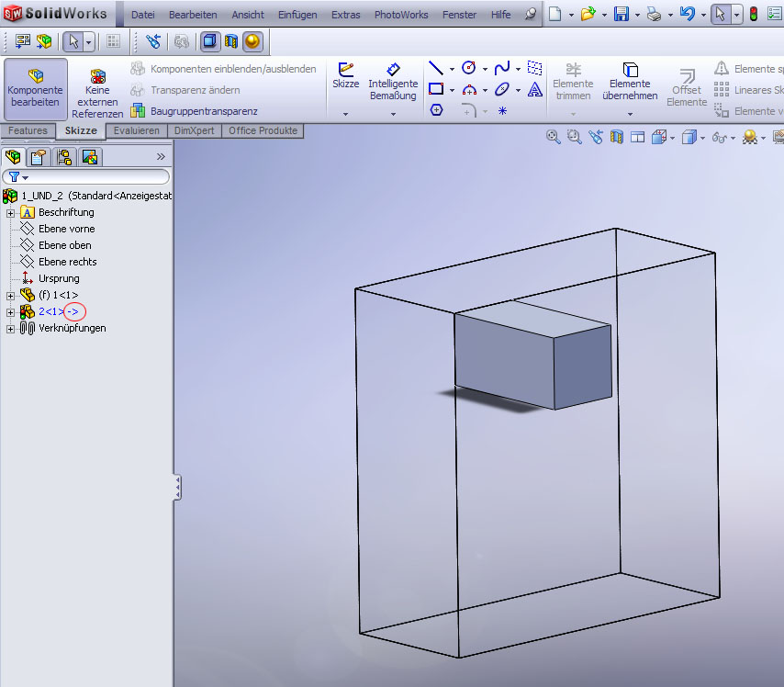Open dropdown arrow under Skizze
Image resolution: width=784 pixels, height=687 pixels.
(x=345, y=114)
